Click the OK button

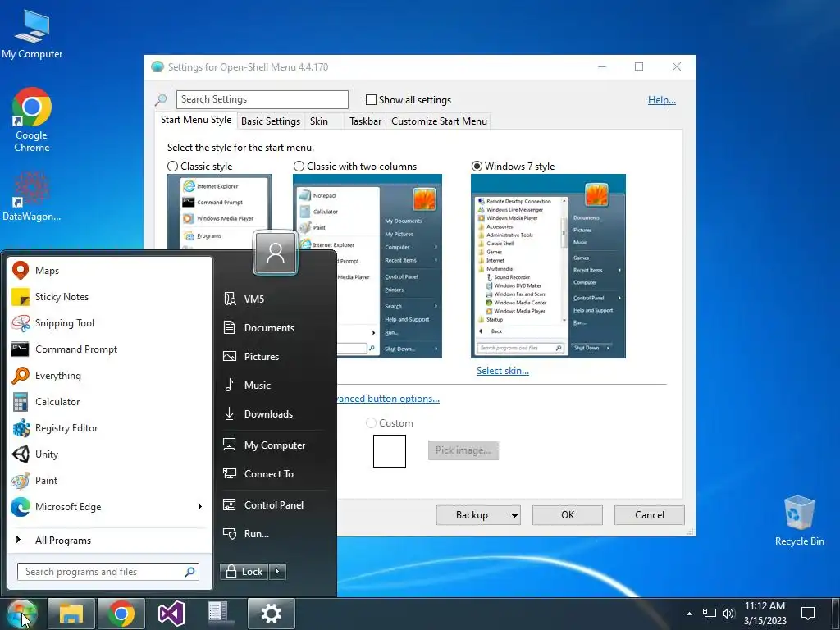568,515
